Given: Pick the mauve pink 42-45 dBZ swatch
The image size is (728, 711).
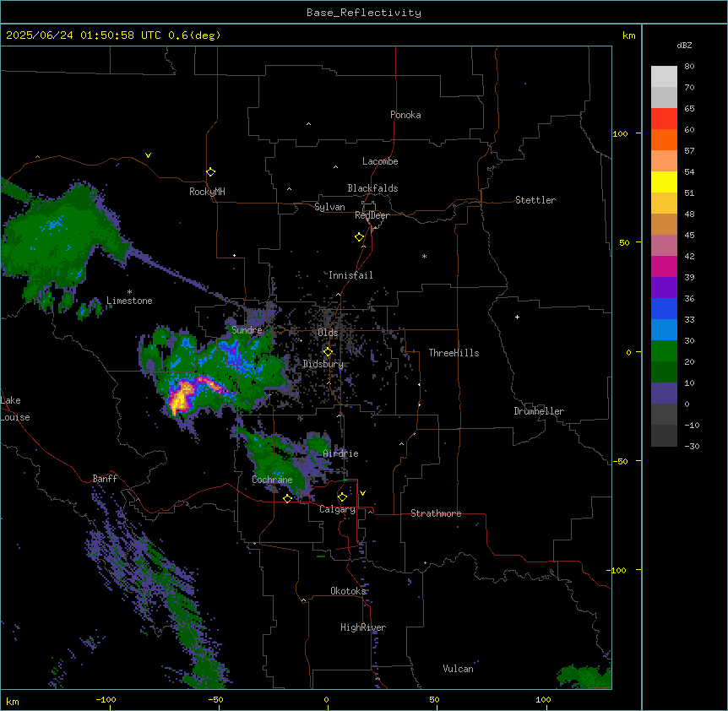Looking at the screenshot, I should click(x=664, y=246).
